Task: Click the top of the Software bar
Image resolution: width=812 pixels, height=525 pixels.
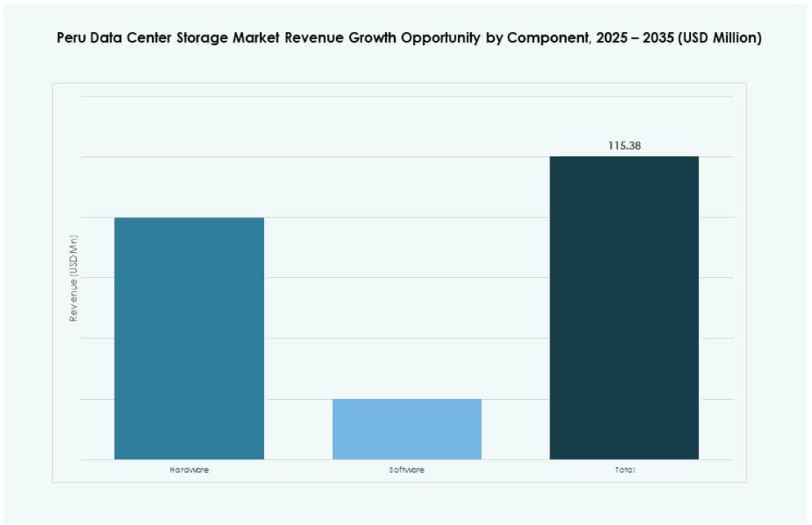Action: 406,399
